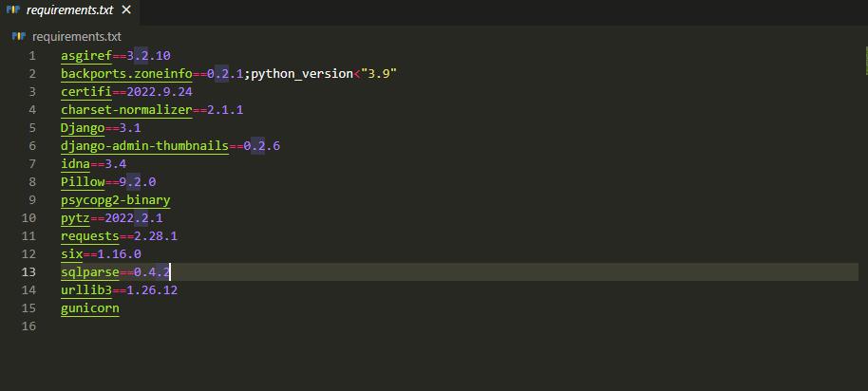Close the requirements.txt tab
This screenshot has height=391, width=868.
[126, 9]
